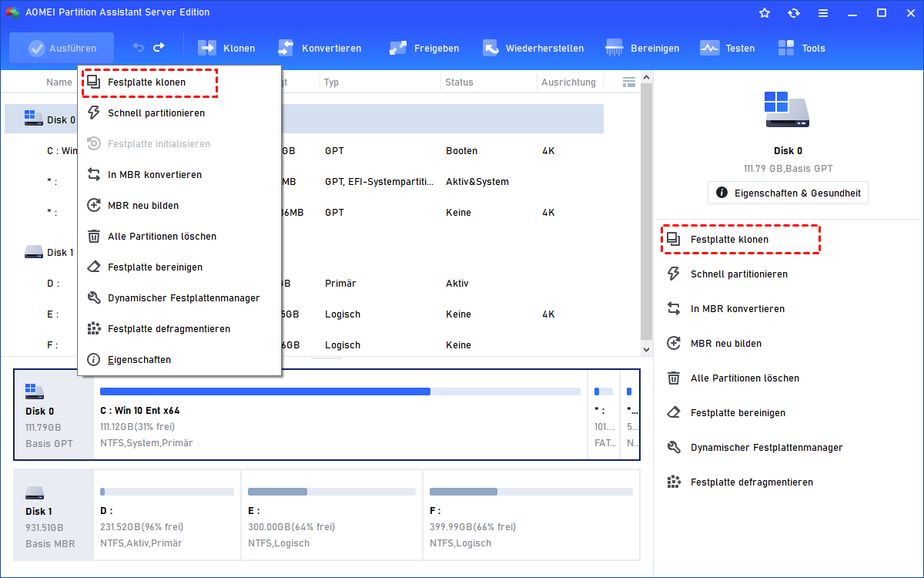
Task: Select Disk 0 block in disk map
Action: pyautogui.click(x=53, y=415)
